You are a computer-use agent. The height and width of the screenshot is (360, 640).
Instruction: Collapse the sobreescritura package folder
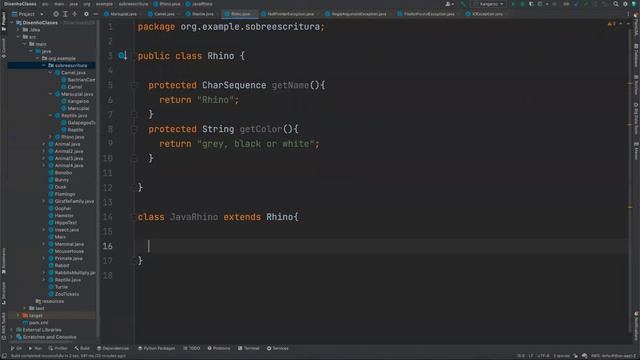click(x=44, y=65)
